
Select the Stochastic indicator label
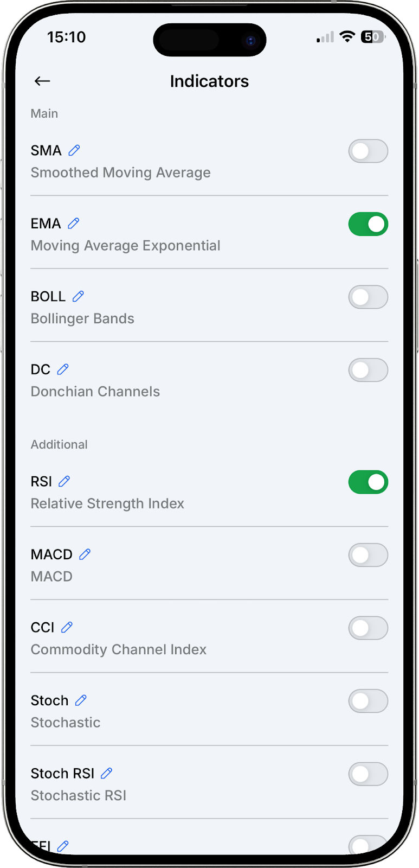point(66,723)
